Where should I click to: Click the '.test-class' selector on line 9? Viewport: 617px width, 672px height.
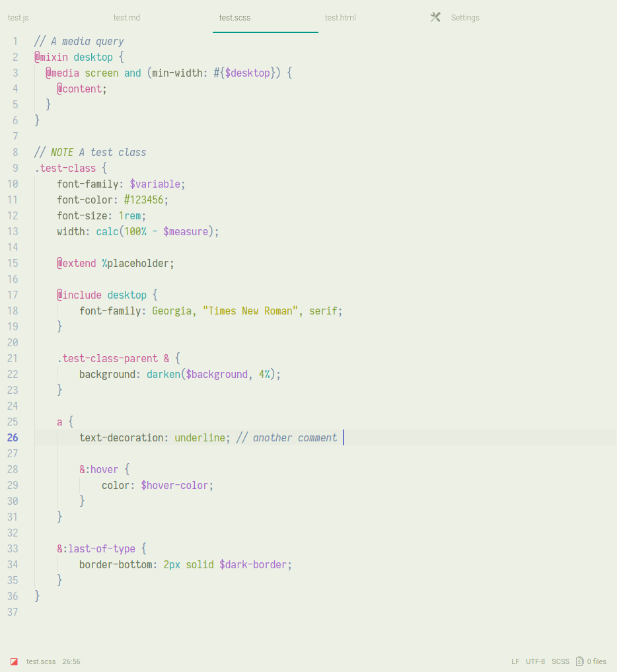[65, 168]
